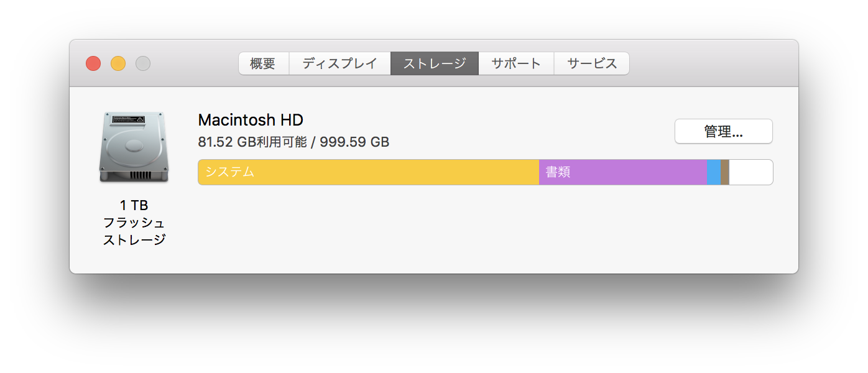Click the hard drive disk icon
This screenshot has width=868, height=373.
tap(134, 147)
